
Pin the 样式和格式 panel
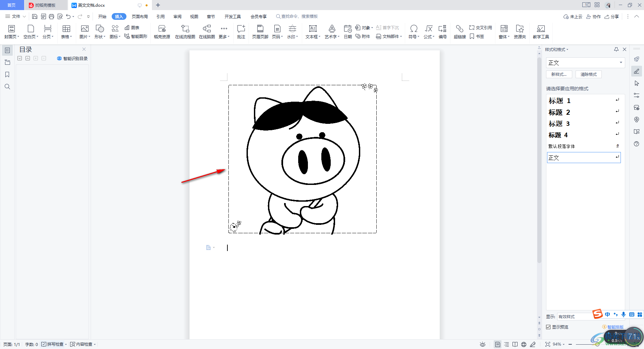pos(616,49)
